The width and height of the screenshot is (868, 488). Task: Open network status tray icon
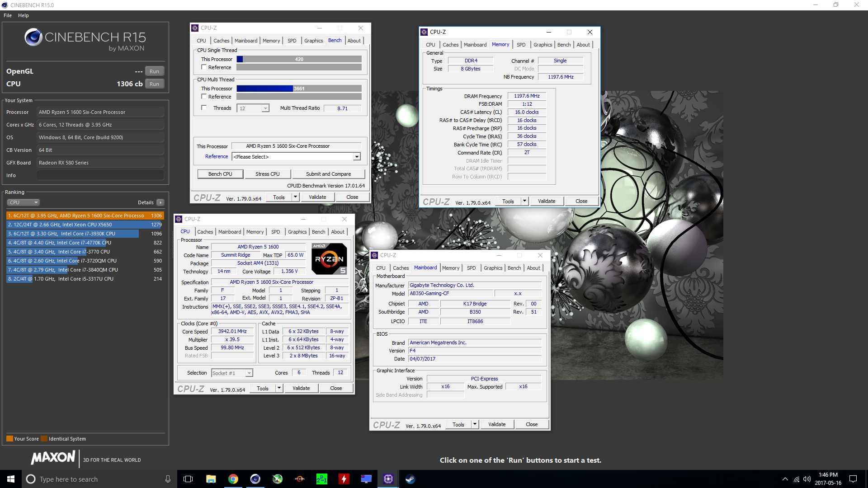point(797,479)
